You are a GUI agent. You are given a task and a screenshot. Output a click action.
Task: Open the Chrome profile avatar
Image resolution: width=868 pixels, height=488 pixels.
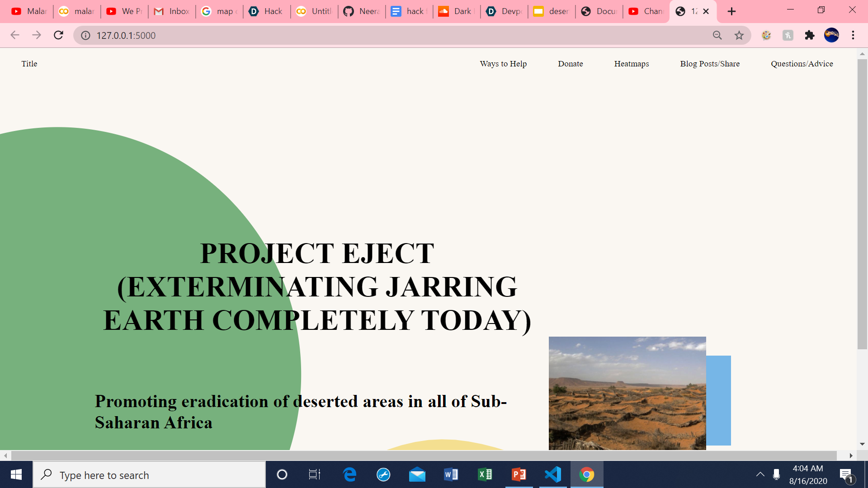(831, 35)
